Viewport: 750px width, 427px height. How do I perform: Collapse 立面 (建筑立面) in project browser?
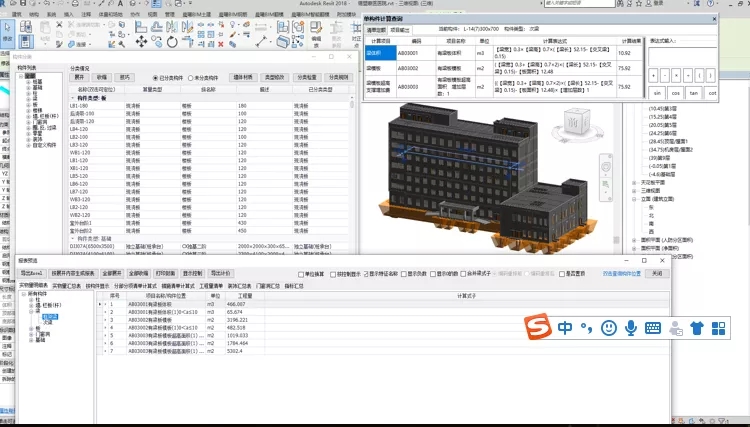pyautogui.click(x=634, y=199)
